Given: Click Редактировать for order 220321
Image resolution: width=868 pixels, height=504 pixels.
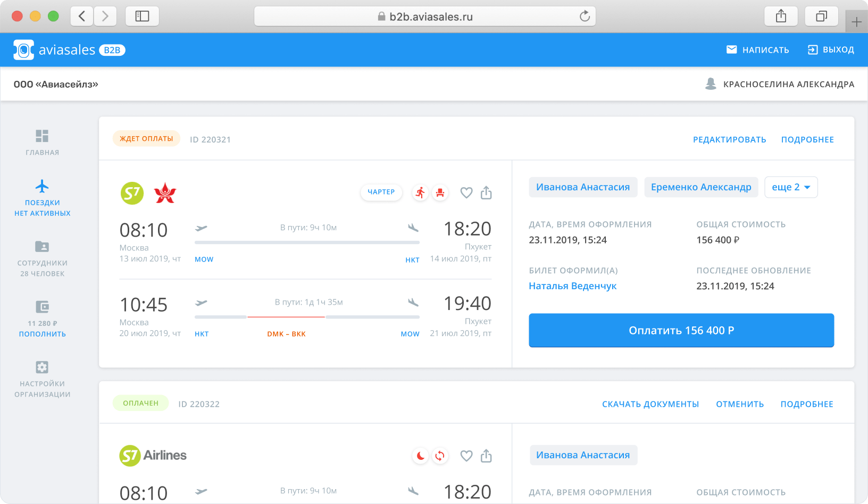Looking at the screenshot, I should click(729, 139).
